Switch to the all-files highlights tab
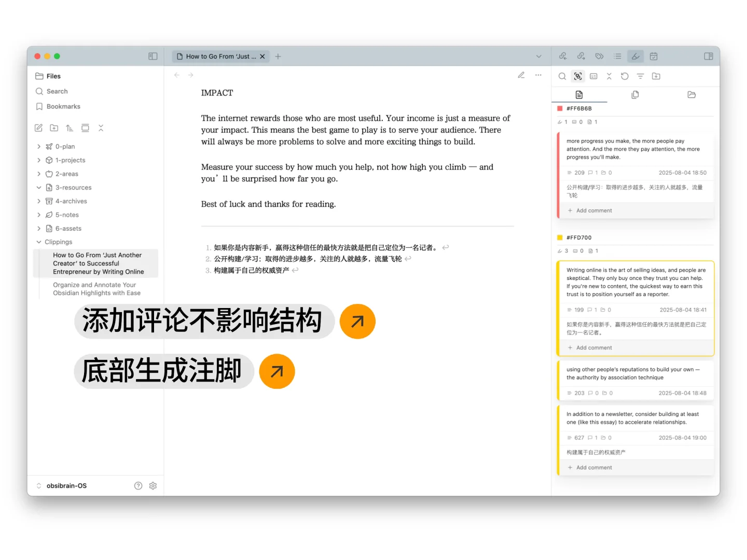The image size is (747, 560). pyautogui.click(x=635, y=95)
